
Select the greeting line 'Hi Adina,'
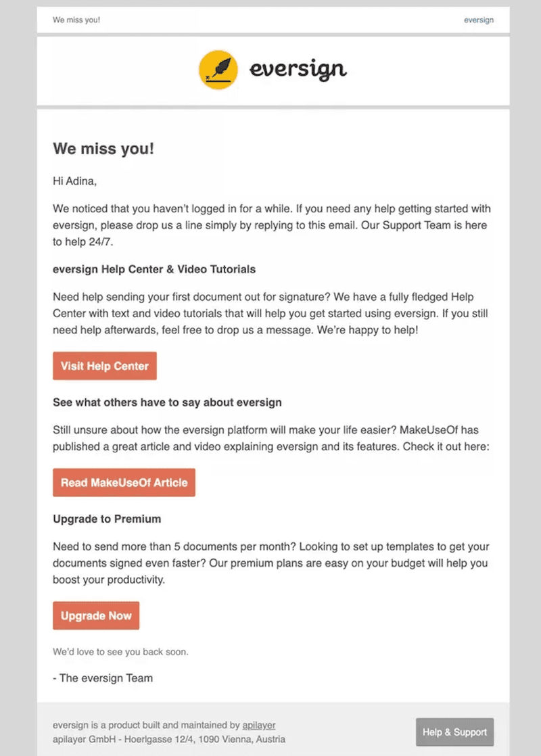pos(75,181)
